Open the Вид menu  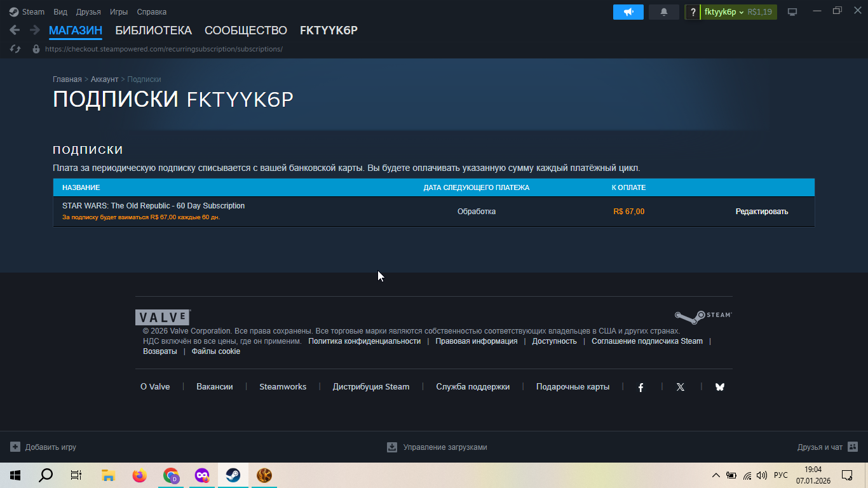[60, 12]
